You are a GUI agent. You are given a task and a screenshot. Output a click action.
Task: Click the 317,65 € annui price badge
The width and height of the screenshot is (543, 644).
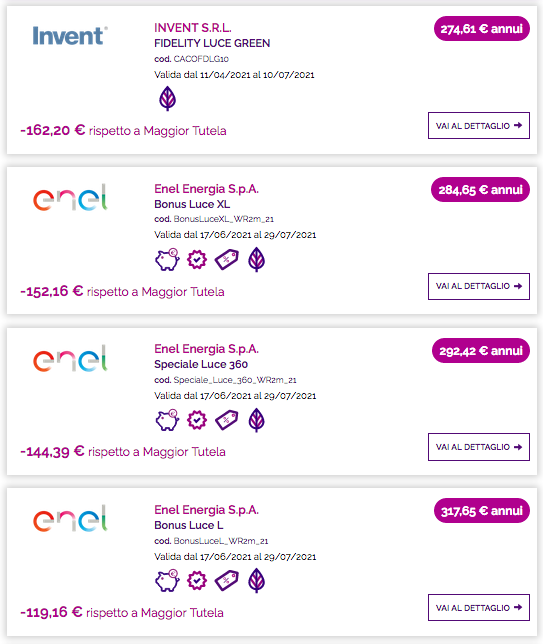pyautogui.click(x=482, y=511)
